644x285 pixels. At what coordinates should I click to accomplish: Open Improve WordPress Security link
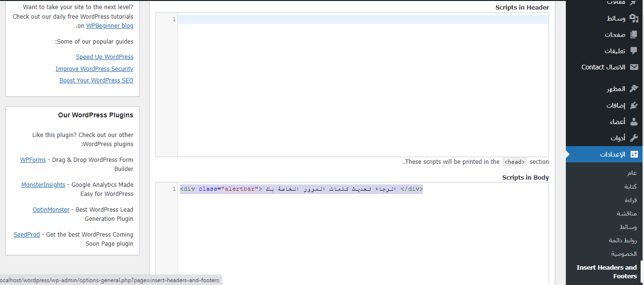click(x=94, y=69)
